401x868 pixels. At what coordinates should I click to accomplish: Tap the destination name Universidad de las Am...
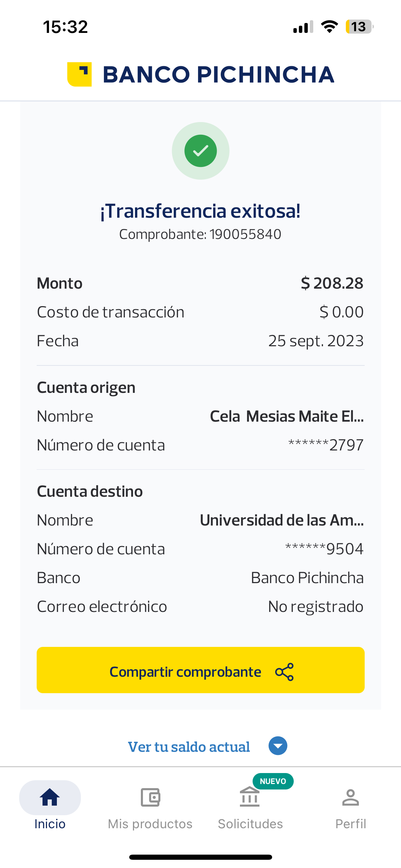pos(282,520)
